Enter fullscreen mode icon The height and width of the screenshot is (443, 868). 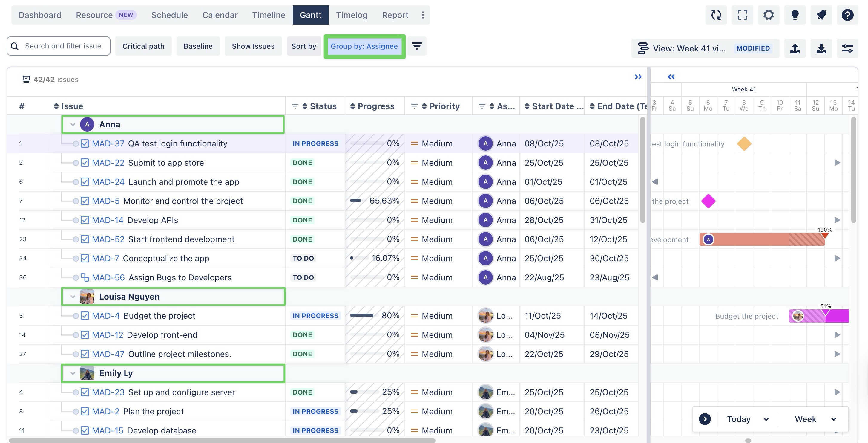point(742,15)
